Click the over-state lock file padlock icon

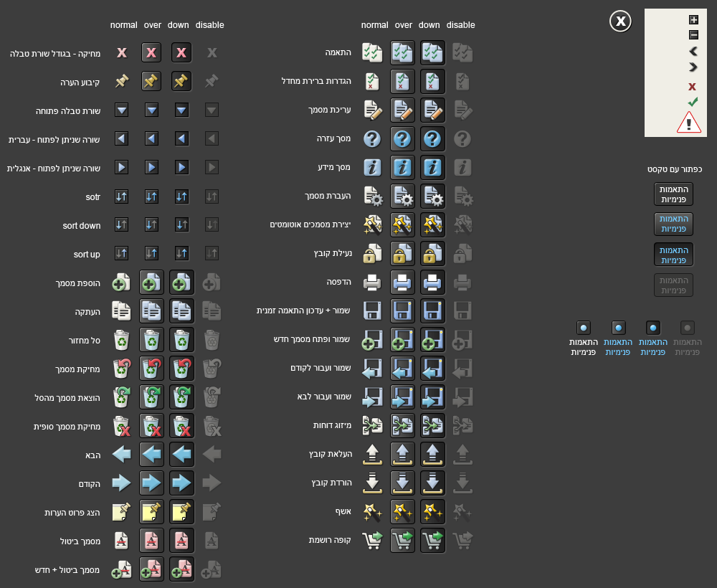tap(402, 254)
